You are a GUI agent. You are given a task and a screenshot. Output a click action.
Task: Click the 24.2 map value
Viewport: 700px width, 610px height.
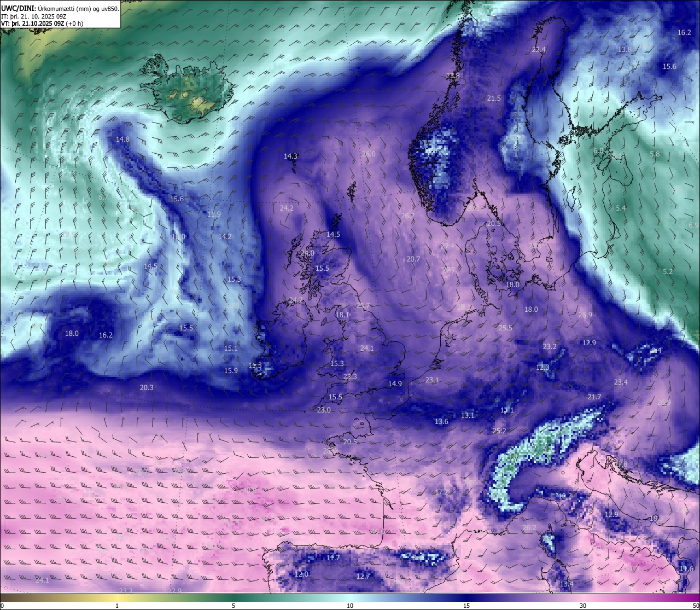(287, 208)
